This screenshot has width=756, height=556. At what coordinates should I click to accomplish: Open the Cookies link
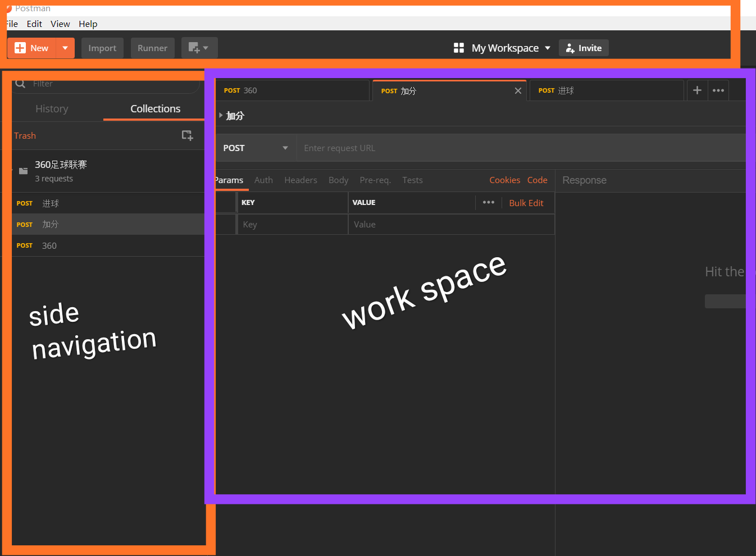click(x=504, y=180)
